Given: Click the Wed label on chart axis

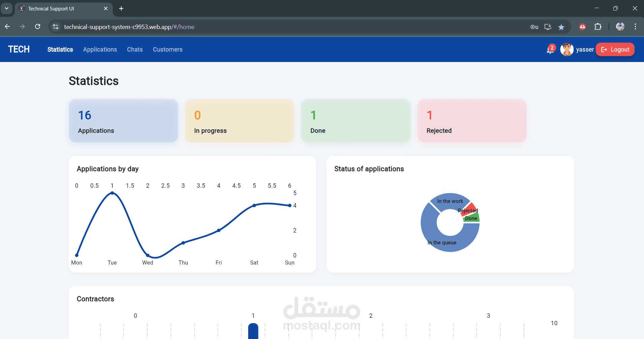Looking at the screenshot, I should (x=148, y=263).
